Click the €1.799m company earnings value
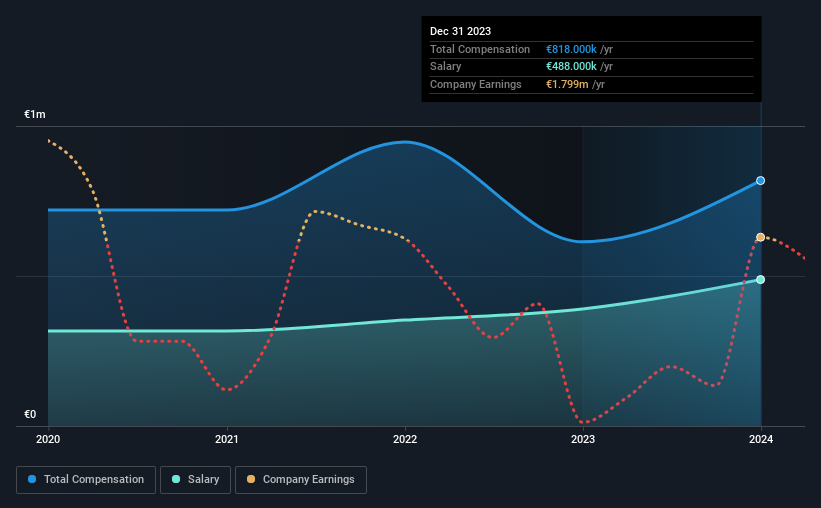This screenshot has height=508, width=821. (x=567, y=84)
